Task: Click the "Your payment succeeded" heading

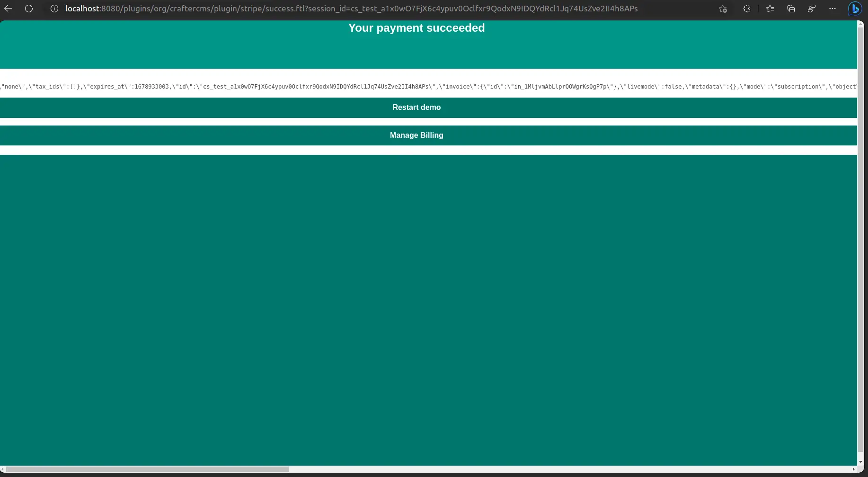Action: pos(416,28)
